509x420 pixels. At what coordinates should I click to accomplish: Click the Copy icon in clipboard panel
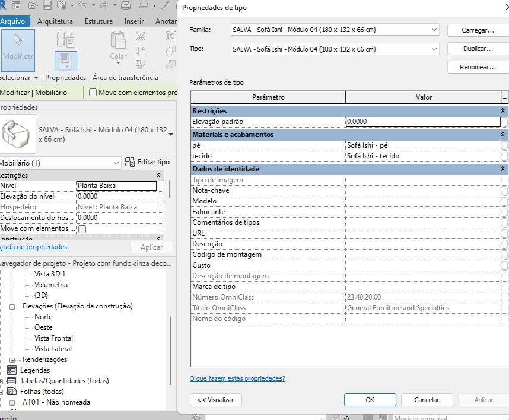141,50
